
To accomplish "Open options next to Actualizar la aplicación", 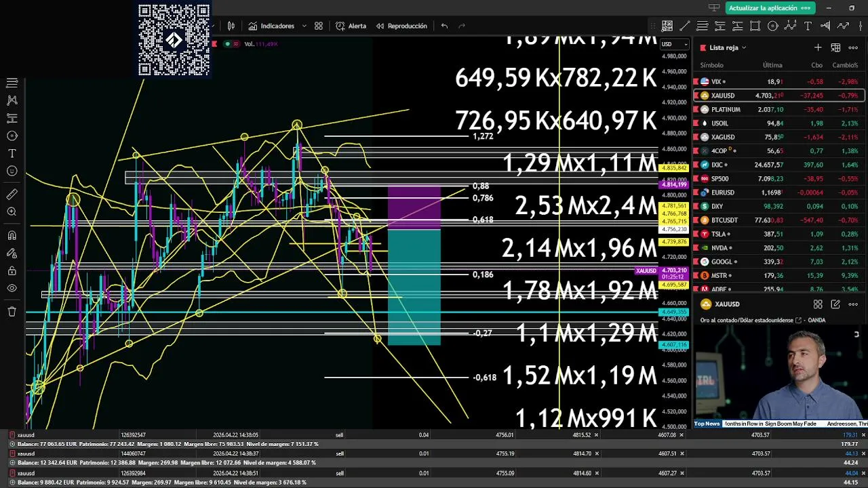I will (x=806, y=7).
